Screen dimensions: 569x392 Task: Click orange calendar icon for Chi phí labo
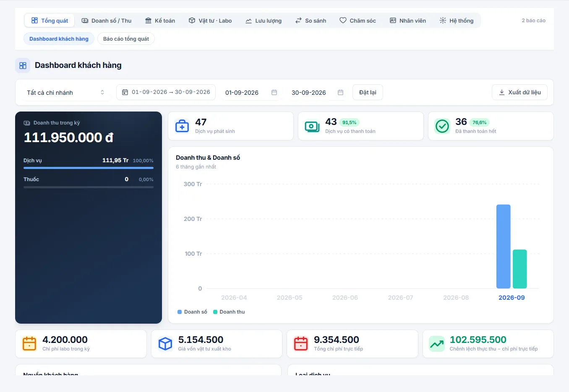pyautogui.click(x=29, y=344)
